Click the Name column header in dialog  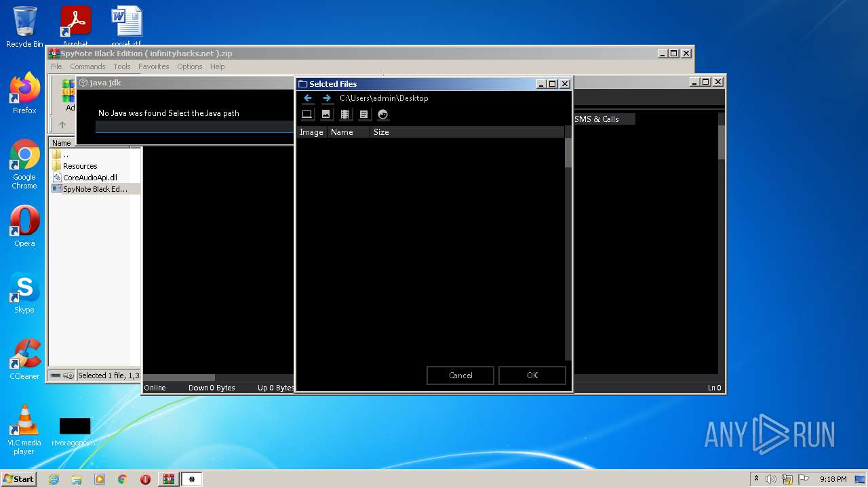coord(349,132)
